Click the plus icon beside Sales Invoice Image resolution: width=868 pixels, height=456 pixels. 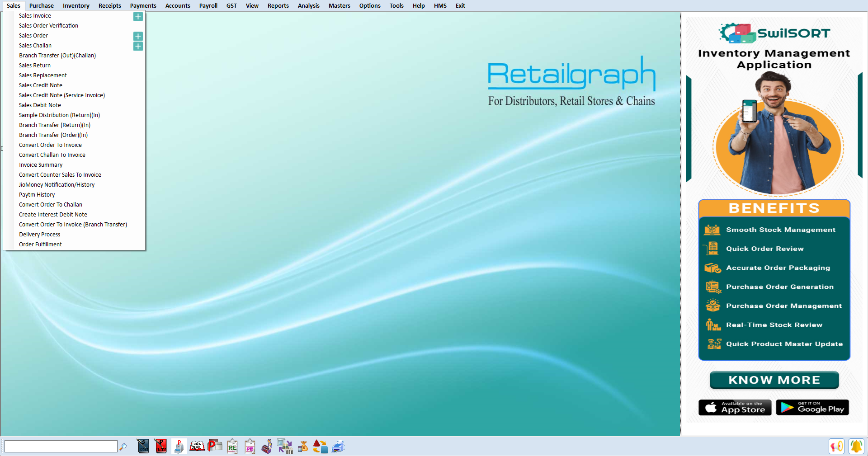138,16
